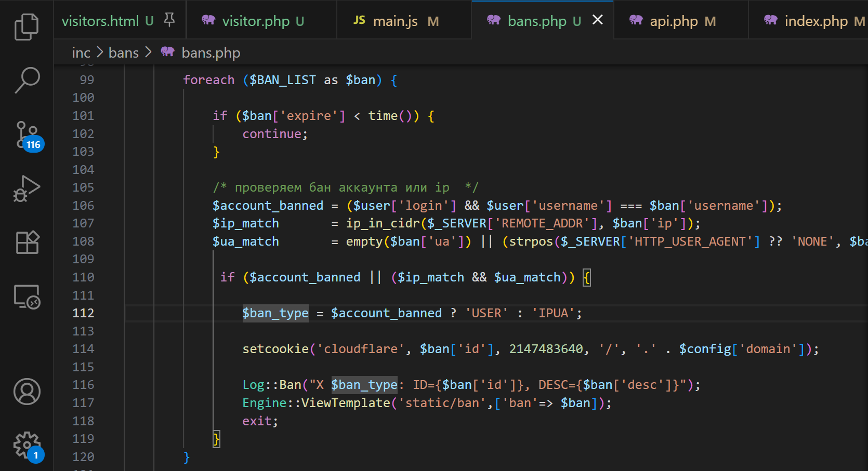Open the Extensions view
Viewport: 868px width, 471px height.
pyautogui.click(x=27, y=243)
